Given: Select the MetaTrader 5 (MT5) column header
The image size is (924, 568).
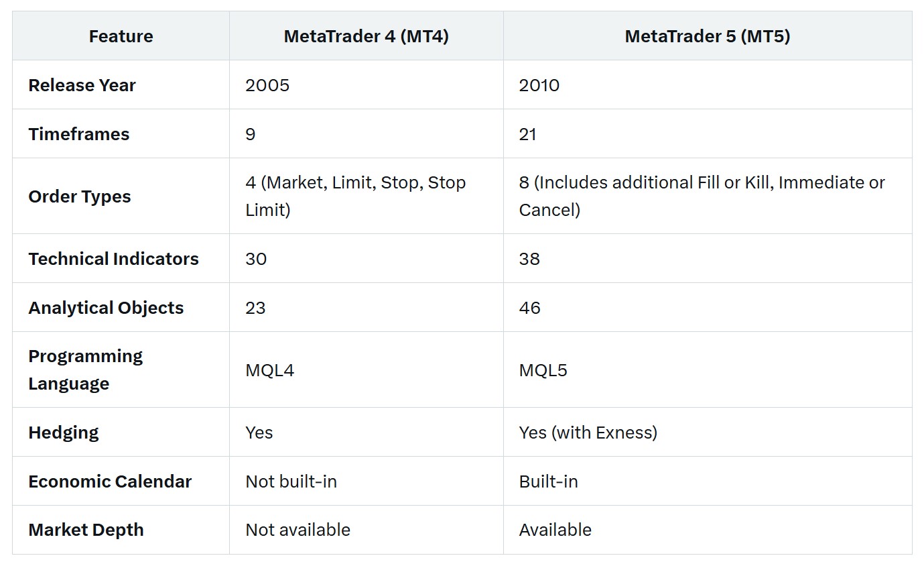Looking at the screenshot, I should point(708,36).
